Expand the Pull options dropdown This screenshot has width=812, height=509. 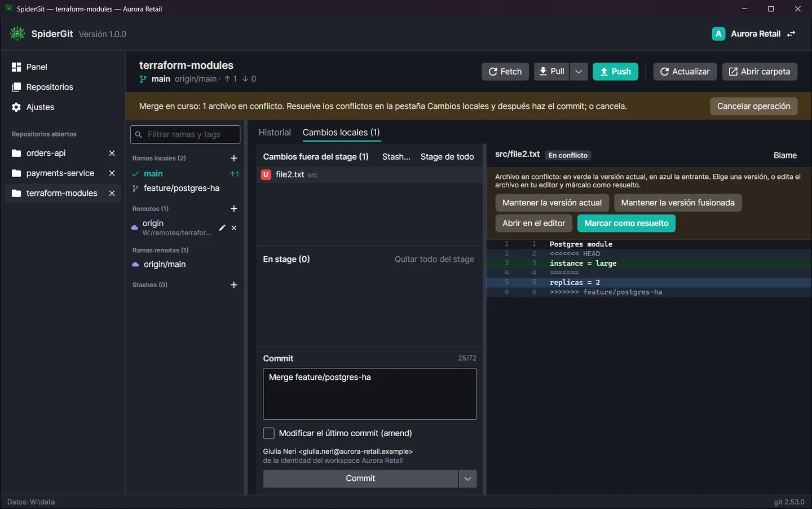coord(579,72)
